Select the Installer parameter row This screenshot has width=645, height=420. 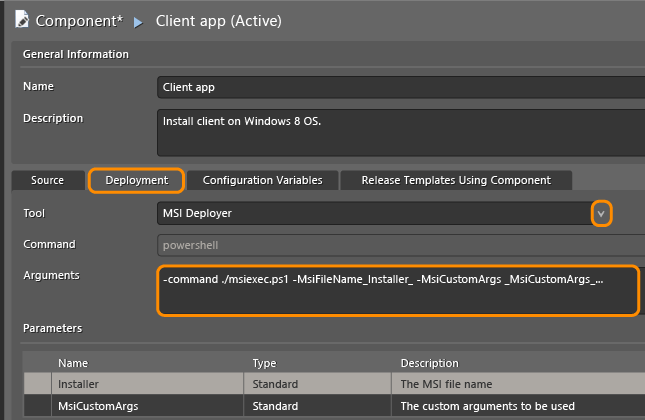[x=150, y=383]
